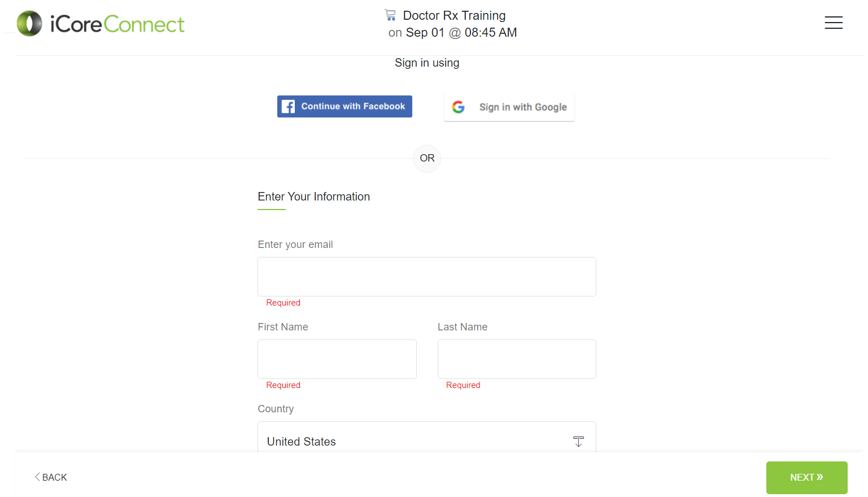Click the 'First Name' label
The width and height of the screenshot is (868, 497).
coord(283,327)
